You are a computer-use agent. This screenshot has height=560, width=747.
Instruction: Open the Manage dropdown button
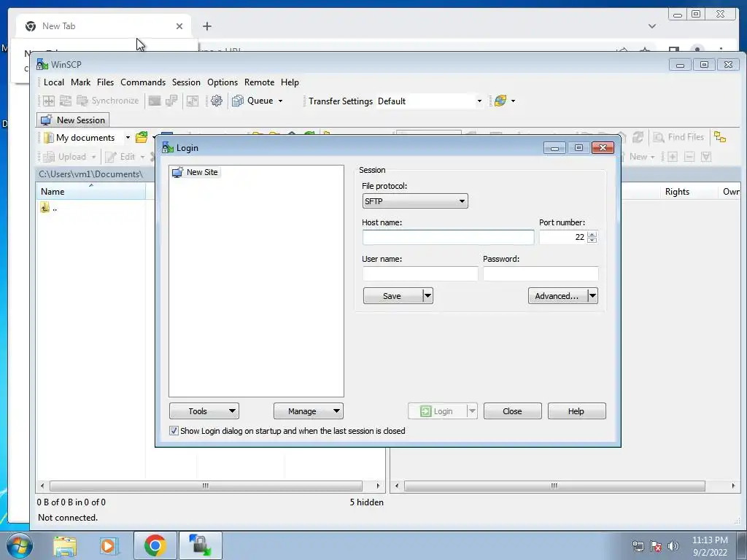(309, 411)
